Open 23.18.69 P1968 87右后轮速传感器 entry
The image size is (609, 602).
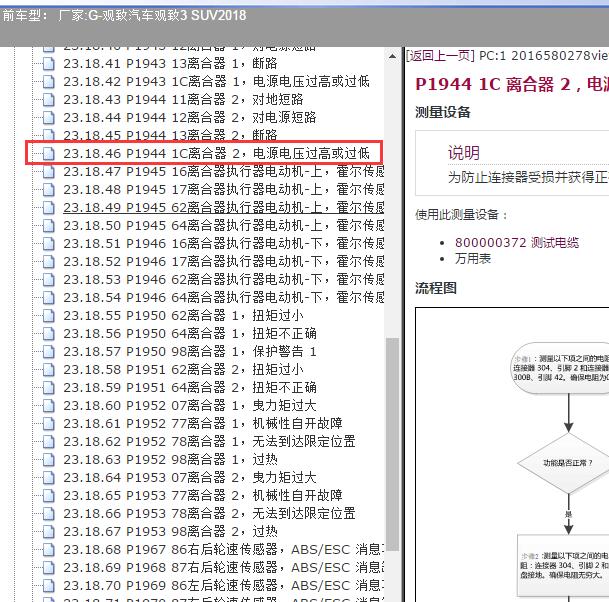click(224, 567)
